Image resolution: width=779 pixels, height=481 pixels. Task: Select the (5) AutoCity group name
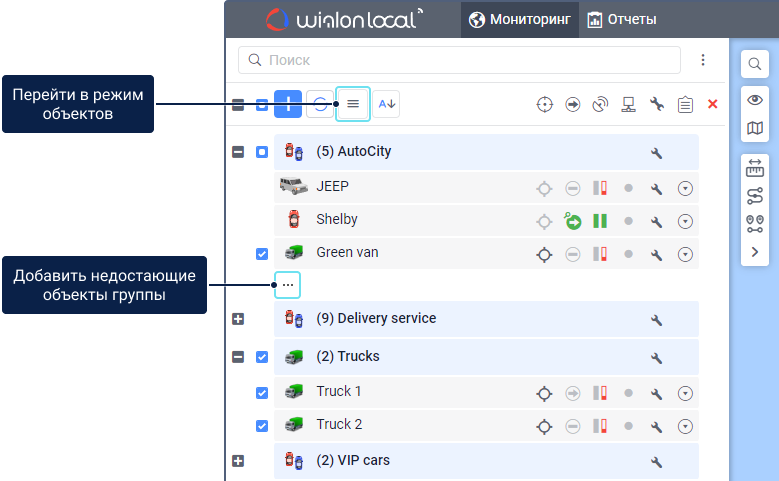(354, 151)
